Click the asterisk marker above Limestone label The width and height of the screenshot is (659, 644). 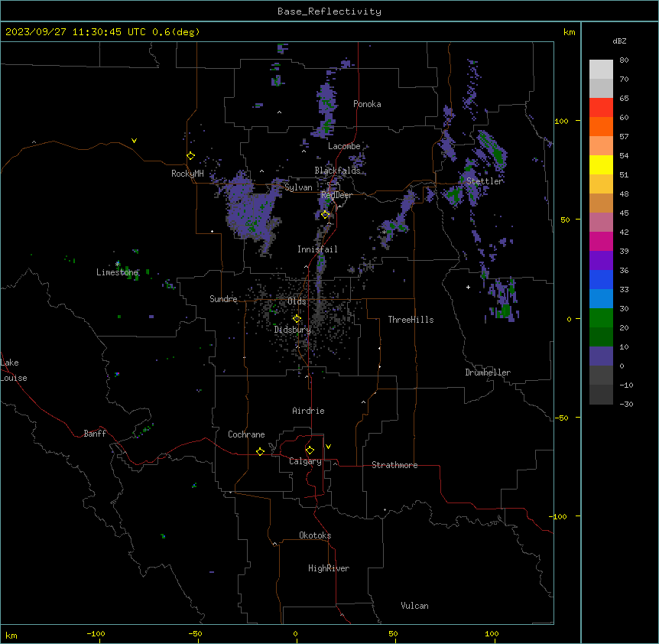pyautogui.click(x=118, y=264)
